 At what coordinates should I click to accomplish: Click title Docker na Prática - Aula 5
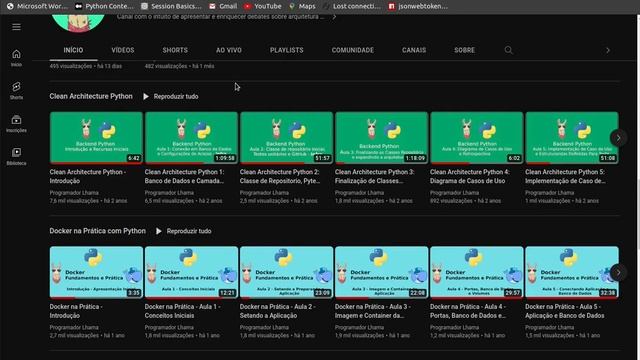(x=564, y=311)
